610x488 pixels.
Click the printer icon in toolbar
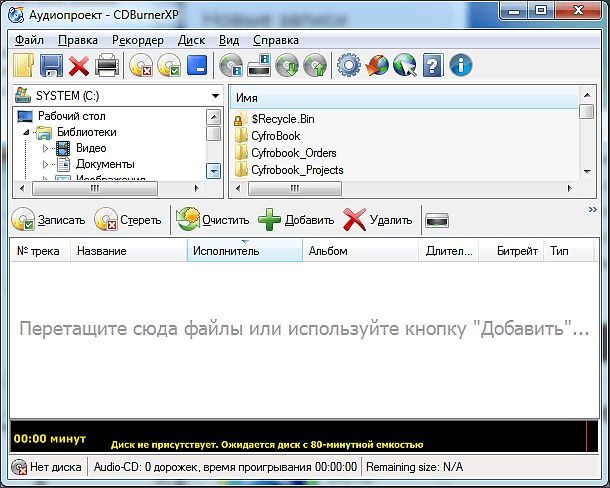tap(107, 65)
